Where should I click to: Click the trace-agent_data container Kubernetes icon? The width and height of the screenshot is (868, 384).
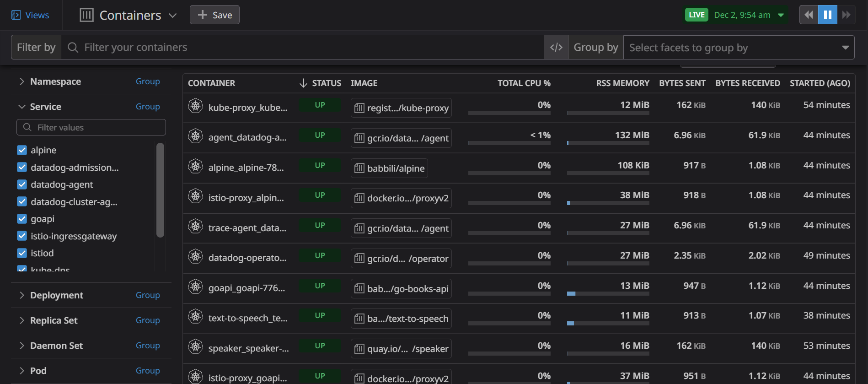196,226
